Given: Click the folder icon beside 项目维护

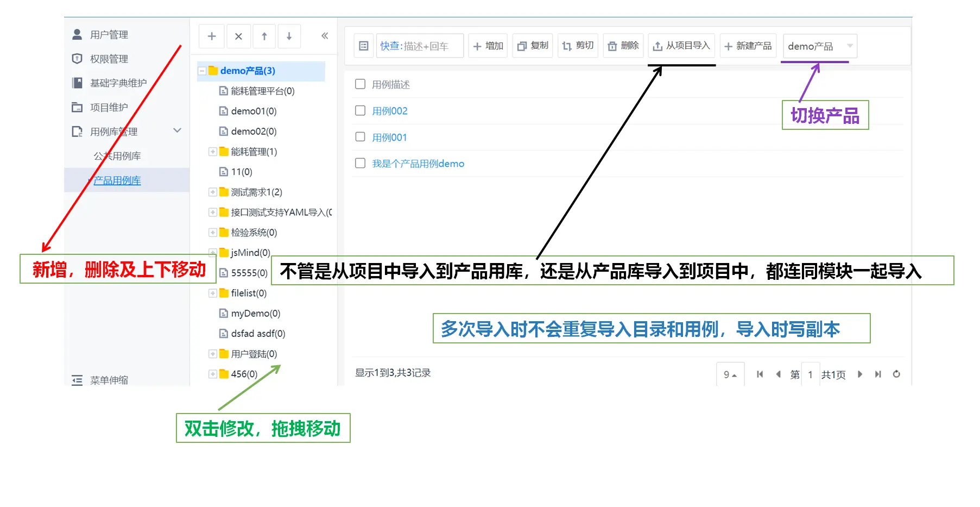Looking at the screenshot, I should (77, 107).
